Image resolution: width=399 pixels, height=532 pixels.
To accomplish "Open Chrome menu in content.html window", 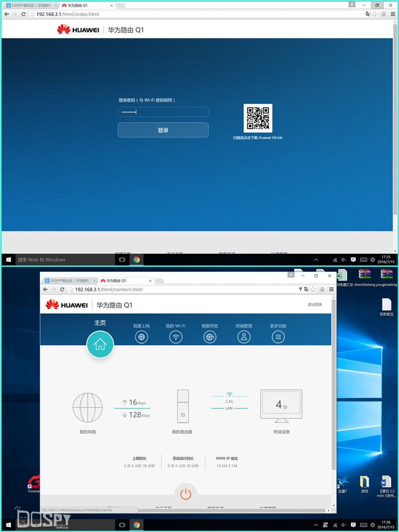I will [x=331, y=289].
